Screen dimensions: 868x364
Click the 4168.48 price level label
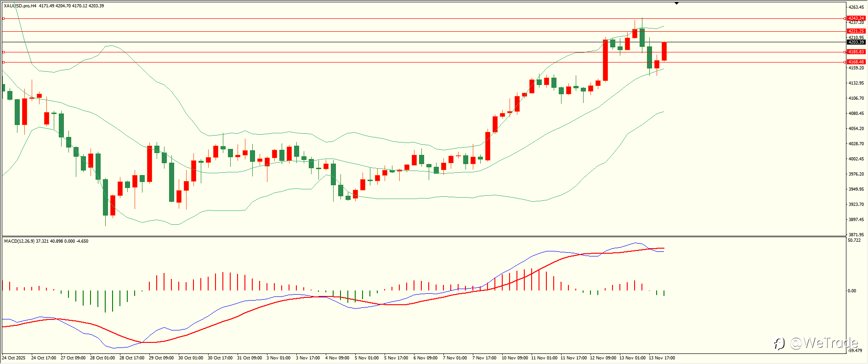(856, 62)
